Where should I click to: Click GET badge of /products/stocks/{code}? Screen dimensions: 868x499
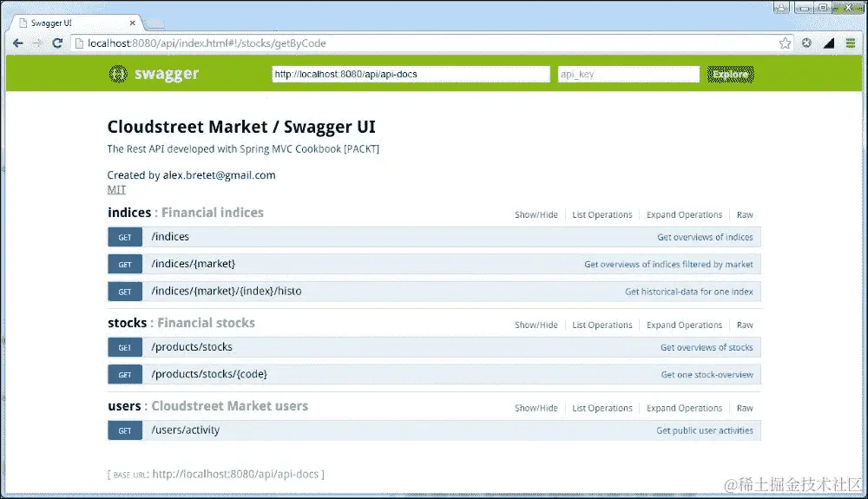pos(125,375)
